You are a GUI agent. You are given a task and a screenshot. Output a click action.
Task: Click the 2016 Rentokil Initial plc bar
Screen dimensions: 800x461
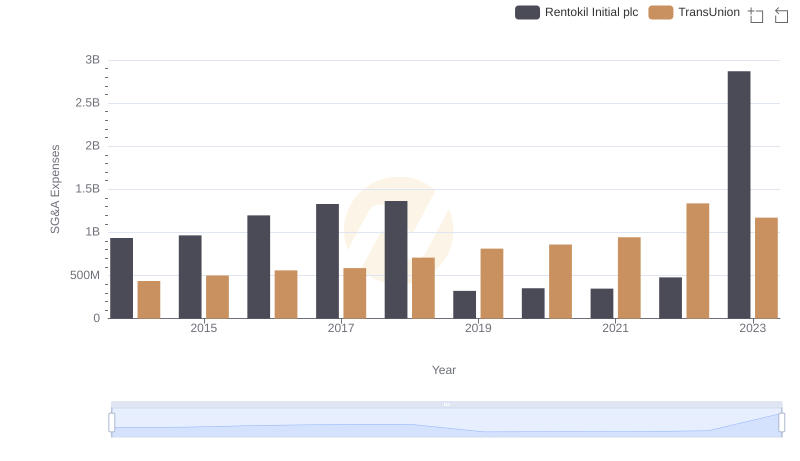259,267
